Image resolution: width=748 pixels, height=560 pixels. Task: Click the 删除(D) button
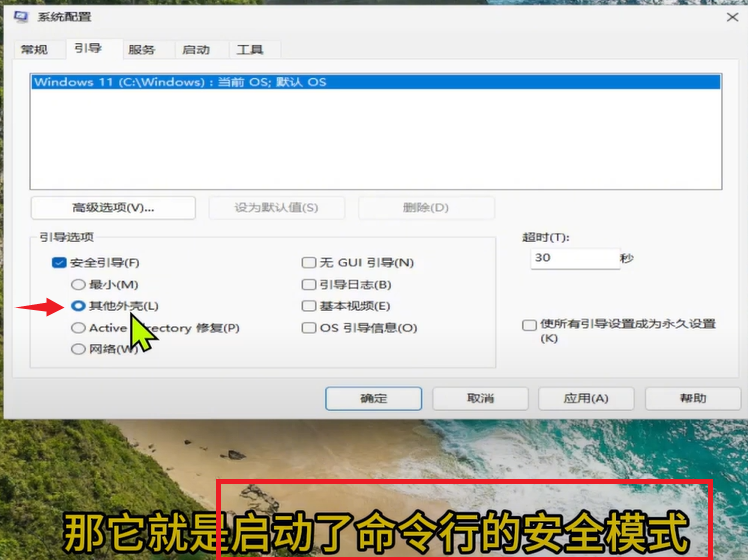426,207
